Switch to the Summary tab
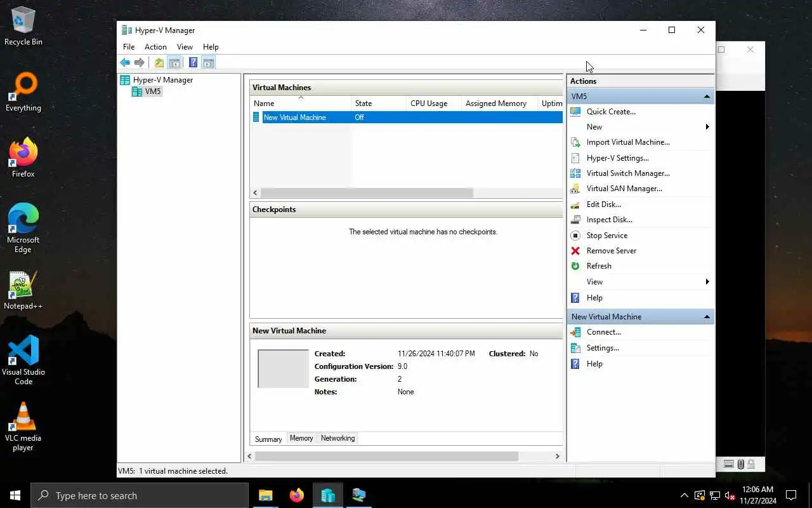Screen dimensions: 812x508 268,439
